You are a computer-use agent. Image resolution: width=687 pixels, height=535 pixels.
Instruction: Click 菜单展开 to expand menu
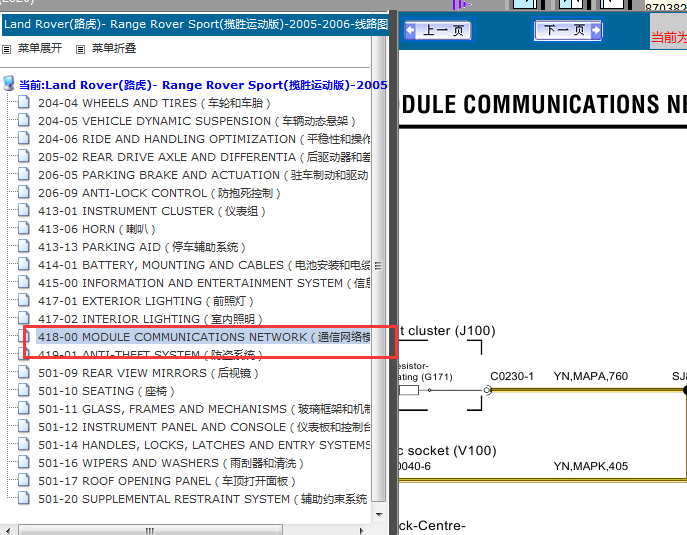point(39,48)
